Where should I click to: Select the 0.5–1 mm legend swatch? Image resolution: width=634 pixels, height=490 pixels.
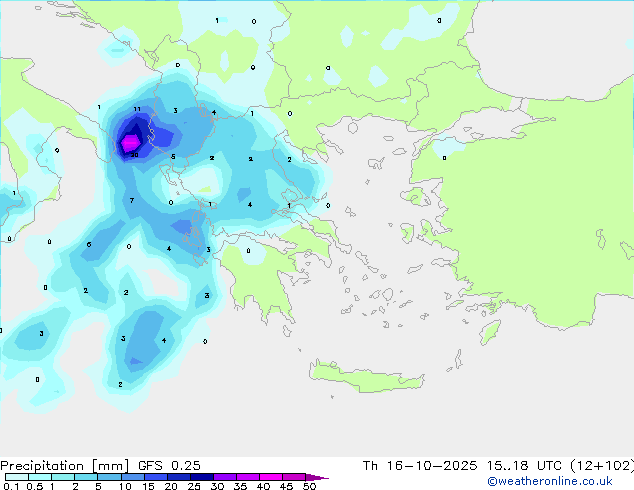[x=40, y=477]
